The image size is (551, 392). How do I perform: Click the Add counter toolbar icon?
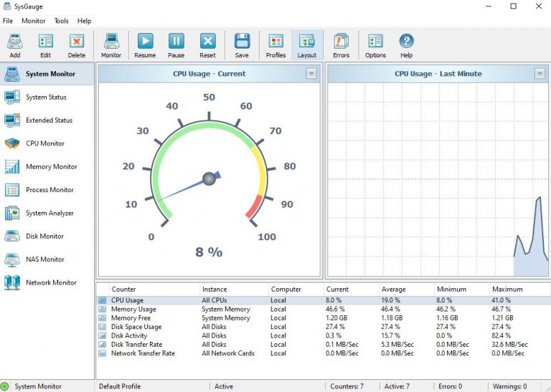[x=15, y=45]
